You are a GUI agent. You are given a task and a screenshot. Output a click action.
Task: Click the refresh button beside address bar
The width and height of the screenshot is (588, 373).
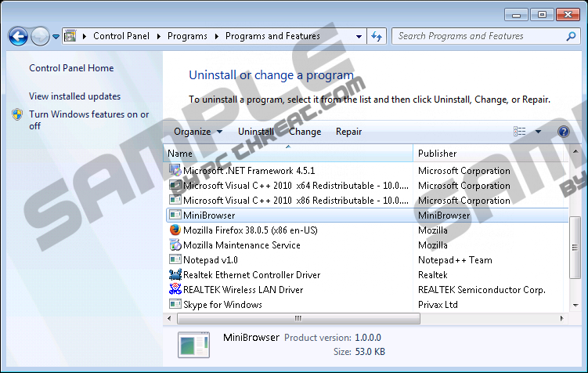pos(377,36)
